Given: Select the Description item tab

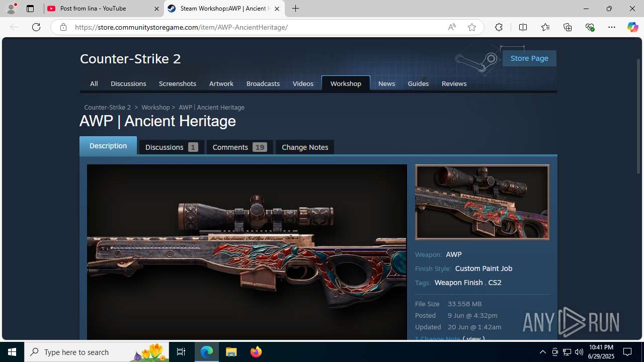Looking at the screenshot, I should click(x=108, y=146).
